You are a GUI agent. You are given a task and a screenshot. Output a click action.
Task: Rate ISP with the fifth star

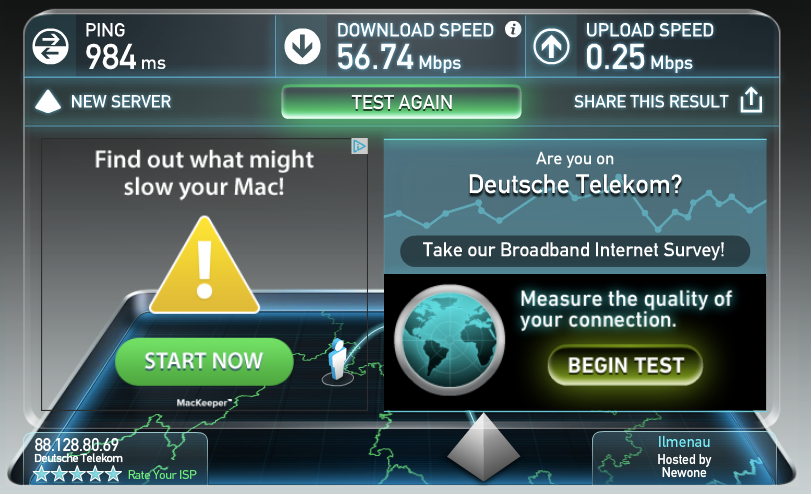click(113, 474)
